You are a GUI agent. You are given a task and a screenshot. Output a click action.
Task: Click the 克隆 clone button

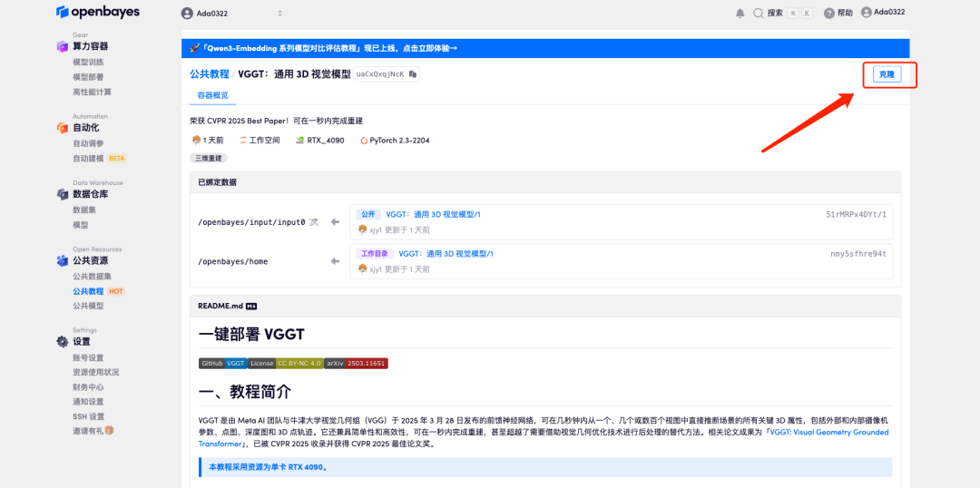click(x=887, y=74)
